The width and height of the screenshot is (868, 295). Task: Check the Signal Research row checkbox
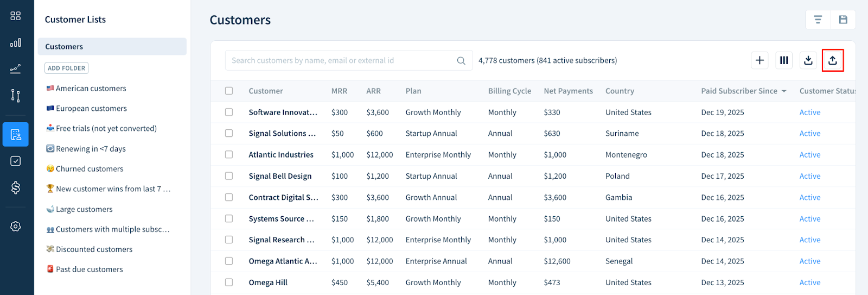(229, 240)
